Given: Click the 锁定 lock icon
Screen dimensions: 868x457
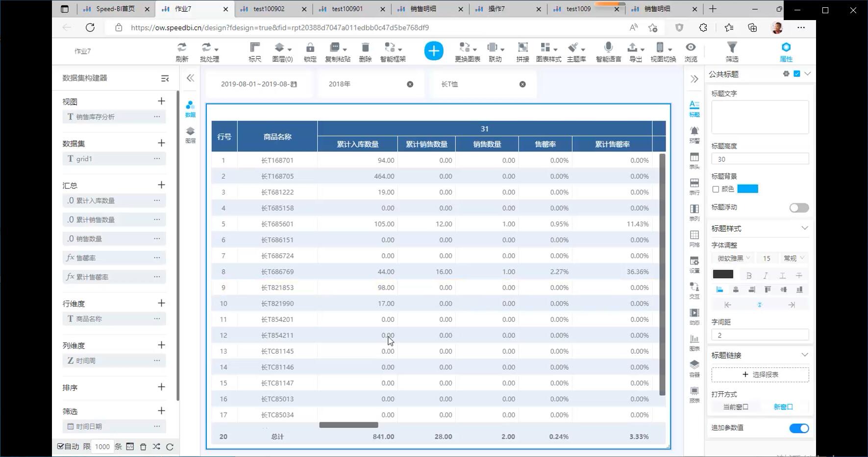Looking at the screenshot, I should pos(310,48).
